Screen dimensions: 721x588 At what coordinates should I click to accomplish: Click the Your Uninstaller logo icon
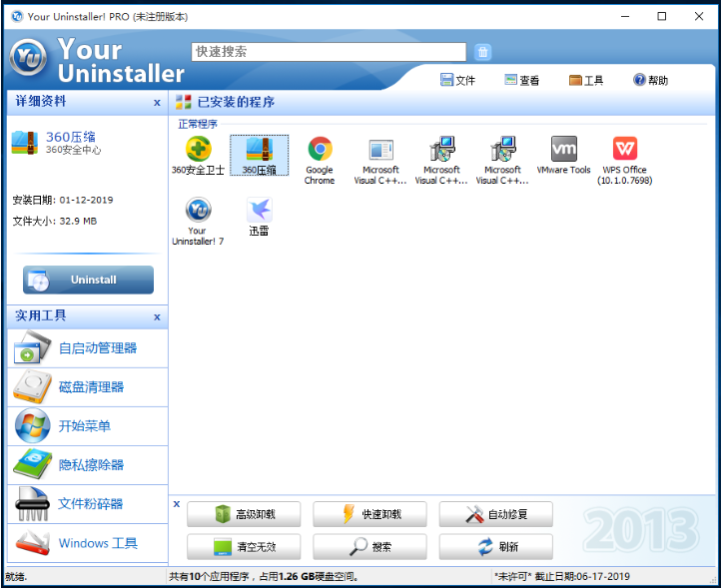(x=29, y=58)
